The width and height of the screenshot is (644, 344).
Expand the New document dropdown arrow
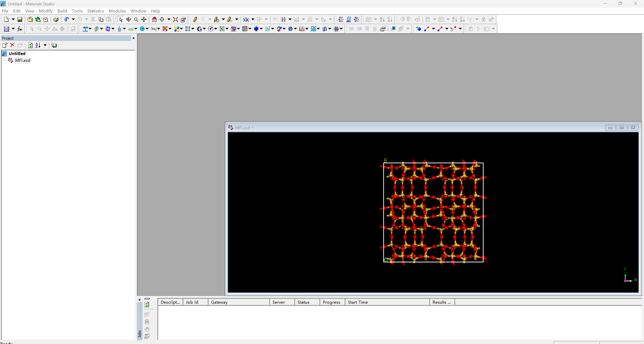point(13,19)
